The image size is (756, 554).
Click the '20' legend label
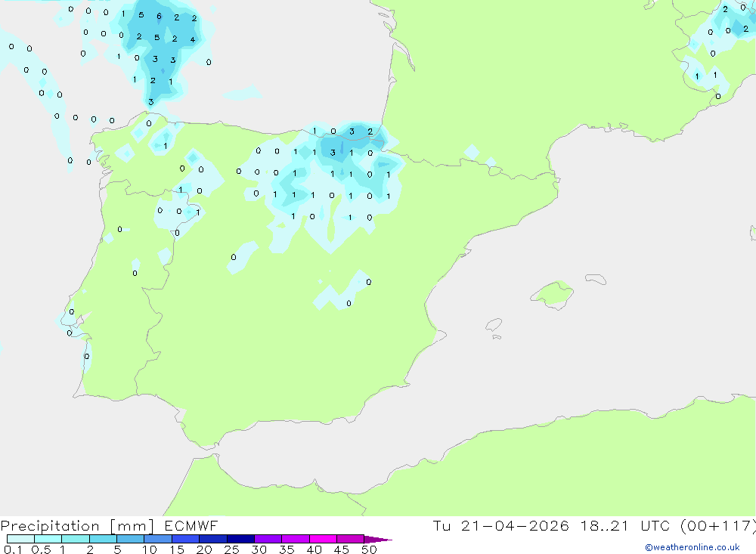[x=204, y=549]
